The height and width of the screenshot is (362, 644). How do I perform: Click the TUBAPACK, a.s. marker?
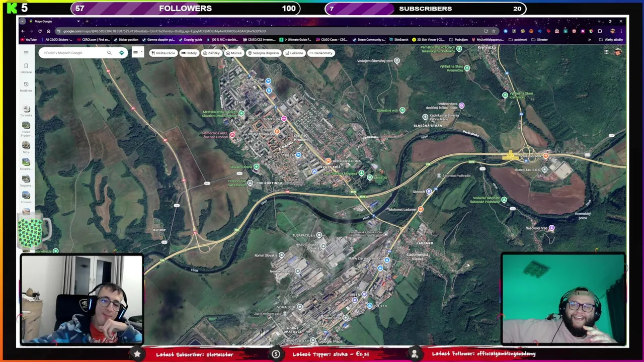click(x=319, y=235)
